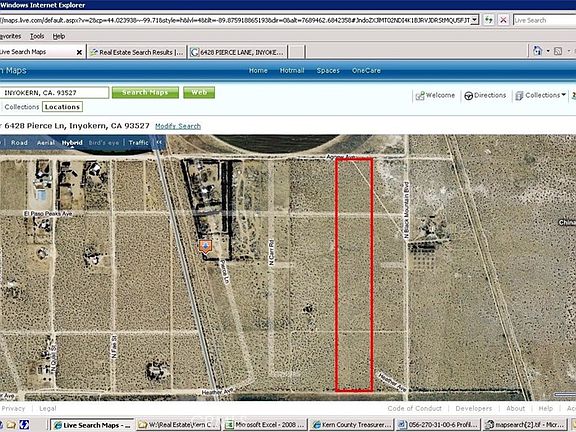This screenshot has width=576, height=432.
Task: Click the Privacy footer link
Action: point(13,408)
